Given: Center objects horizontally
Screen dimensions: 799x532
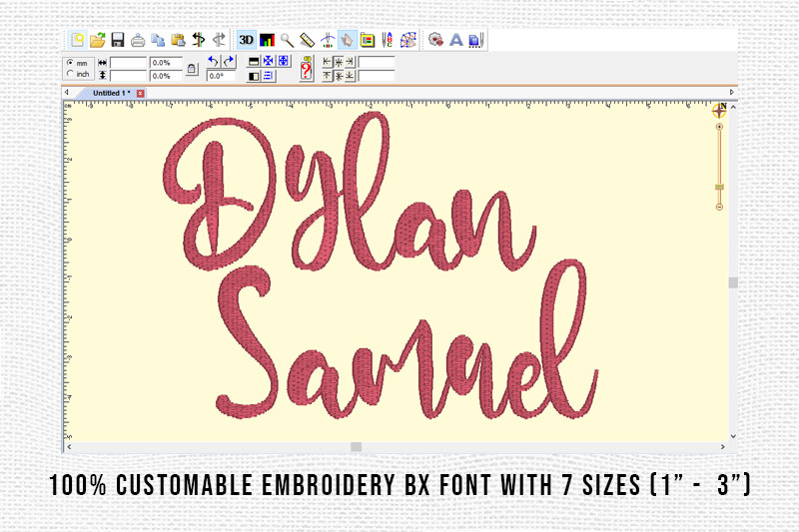Looking at the screenshot, I should [339, 62].
